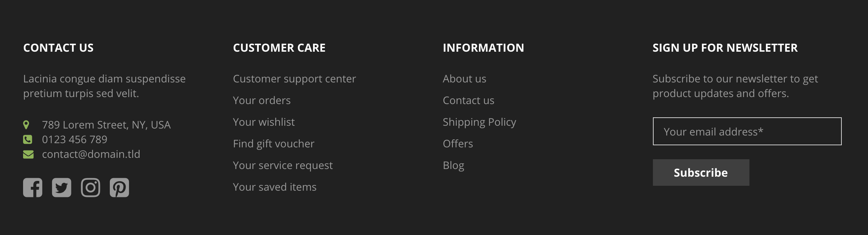
Task: Visit the Offers page
Action: point(457,144)
